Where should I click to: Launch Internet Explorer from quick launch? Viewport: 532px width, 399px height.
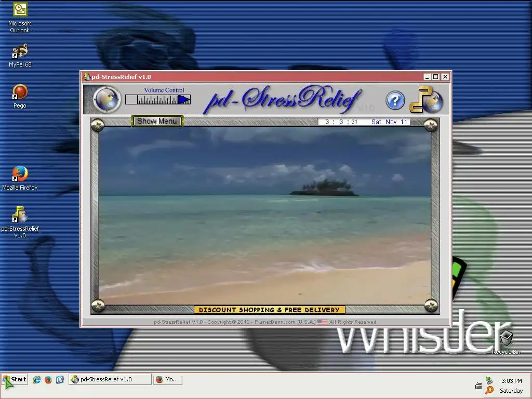pos(37,380)
